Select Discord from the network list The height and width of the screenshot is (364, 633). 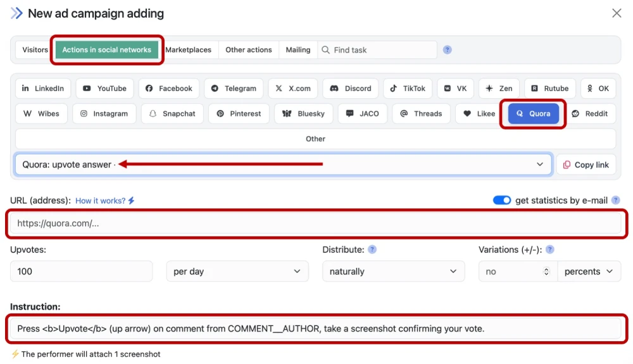coord(351,89)
